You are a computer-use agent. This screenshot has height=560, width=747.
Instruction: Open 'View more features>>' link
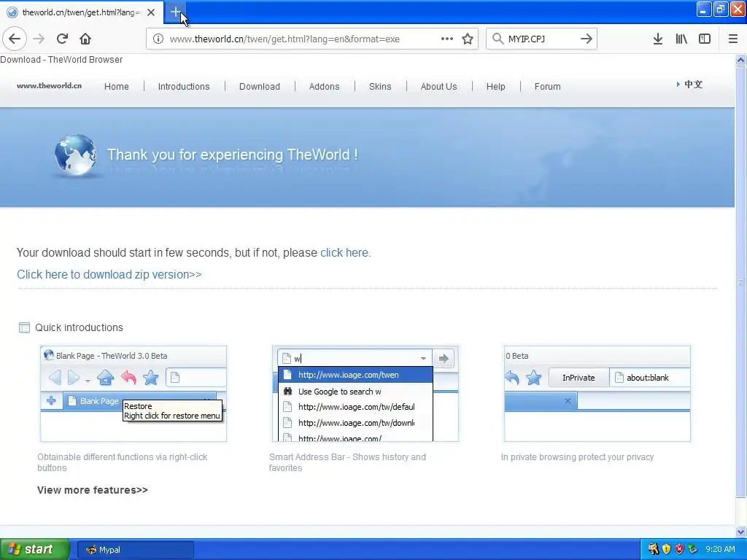93,490
